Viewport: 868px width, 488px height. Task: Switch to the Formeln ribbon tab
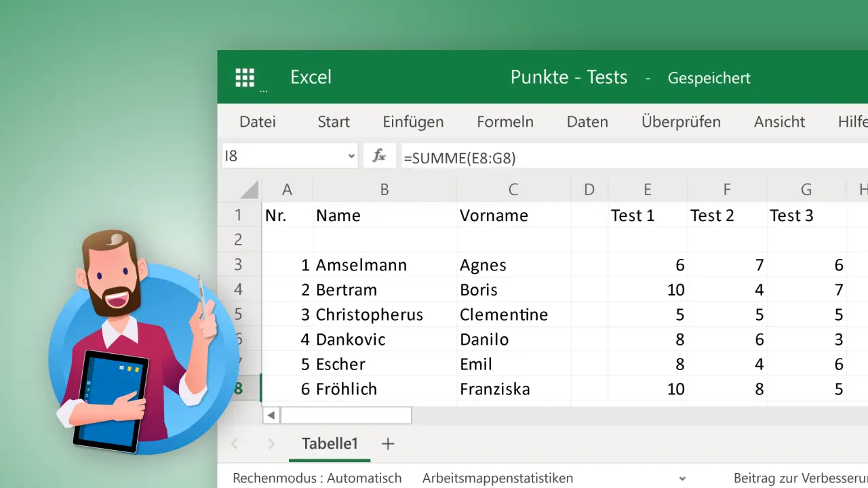pos(505,122)
